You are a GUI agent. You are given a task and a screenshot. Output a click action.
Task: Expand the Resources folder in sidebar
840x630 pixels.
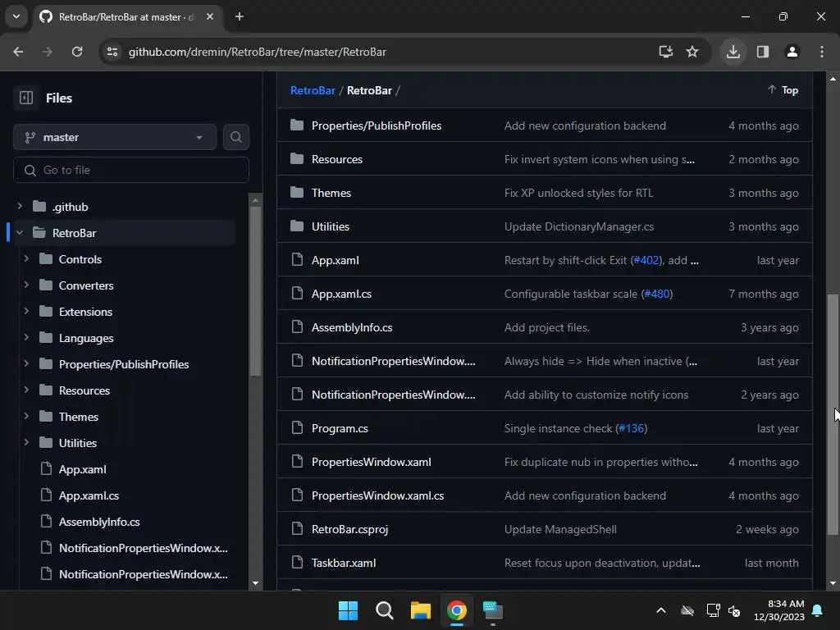(x=26, y=390)
